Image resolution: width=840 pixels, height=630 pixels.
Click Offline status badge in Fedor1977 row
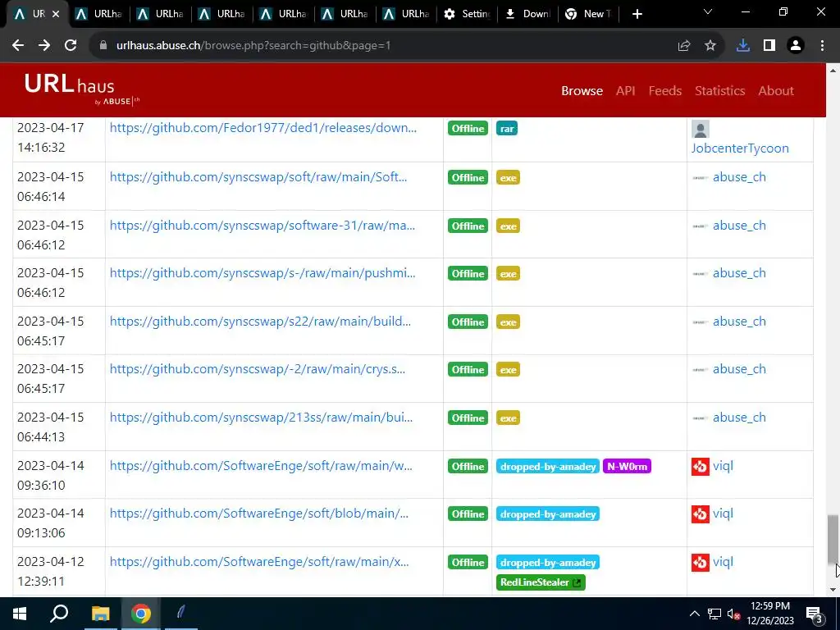tap(468, 129)
